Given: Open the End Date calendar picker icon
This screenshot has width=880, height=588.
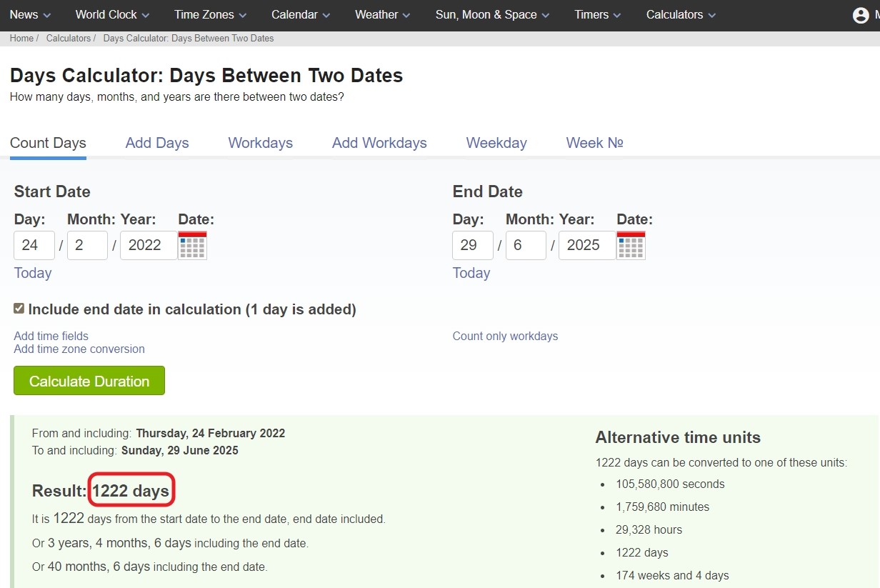Looking at the screenshot, I should point(631,245).
